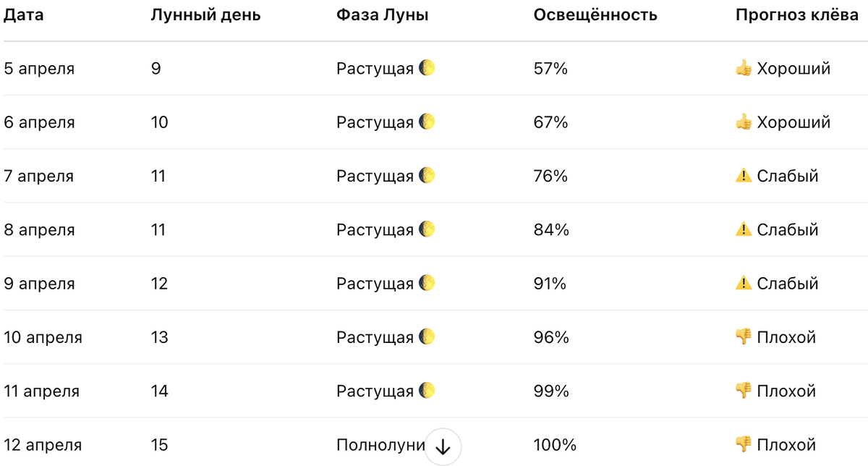Click the moon icon for 11 апреля
The image size is (868, 466).
pos(427,391)
